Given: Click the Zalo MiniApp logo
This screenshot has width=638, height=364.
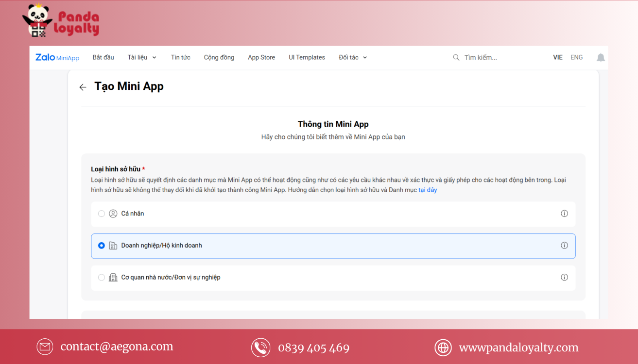Looking at the screenshot, I should pos(57,57).
